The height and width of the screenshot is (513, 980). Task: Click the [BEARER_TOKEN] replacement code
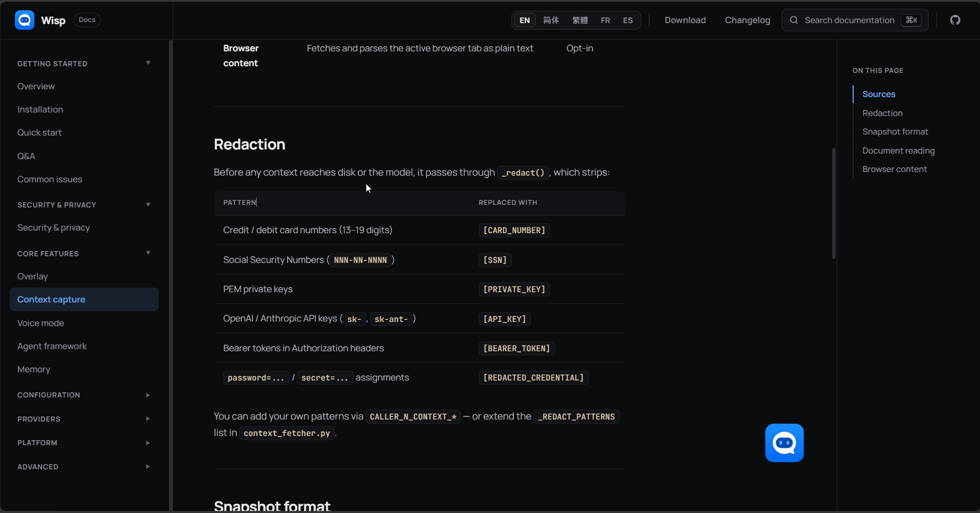click(517, 348)
